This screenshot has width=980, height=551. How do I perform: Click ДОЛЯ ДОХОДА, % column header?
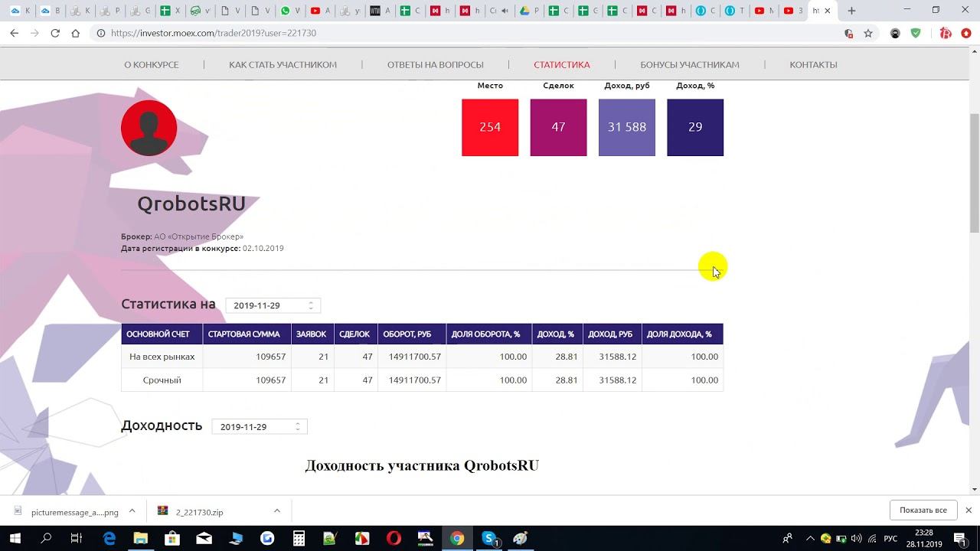[682, 334]
